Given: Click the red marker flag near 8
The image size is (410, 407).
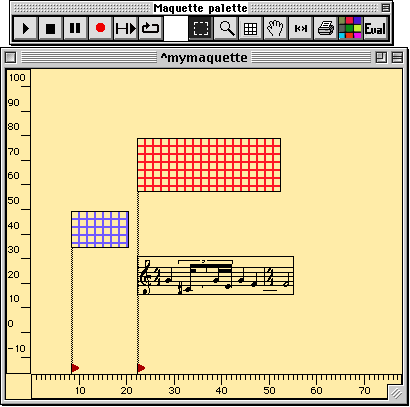Looking at the screenshot, I should 75,368.
